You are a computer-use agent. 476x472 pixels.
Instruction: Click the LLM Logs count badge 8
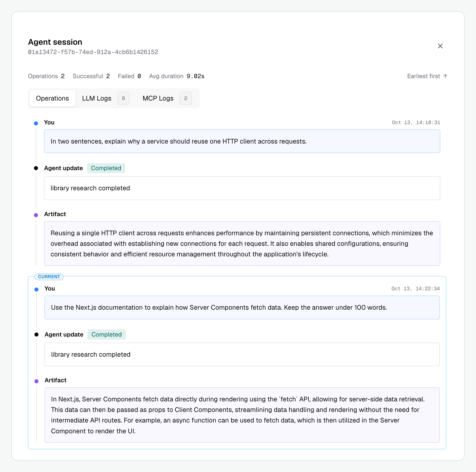click(x=123, y=98)
